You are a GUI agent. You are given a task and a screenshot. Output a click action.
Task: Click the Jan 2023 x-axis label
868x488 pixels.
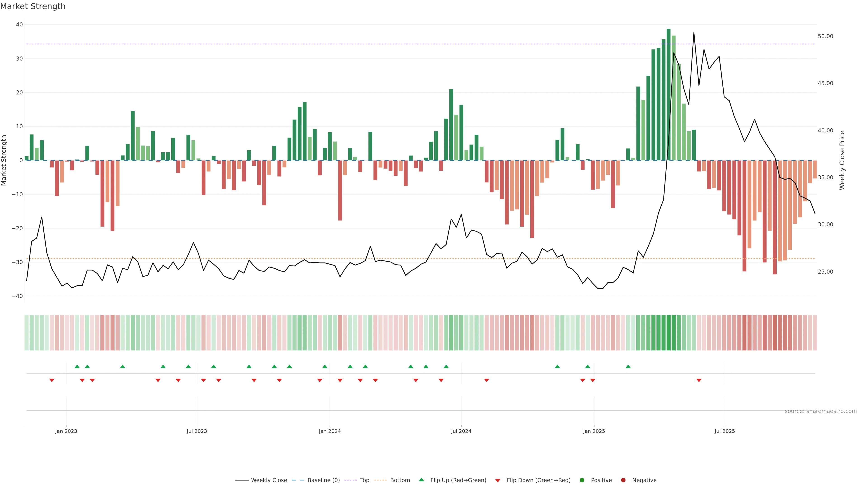(66, 431)
